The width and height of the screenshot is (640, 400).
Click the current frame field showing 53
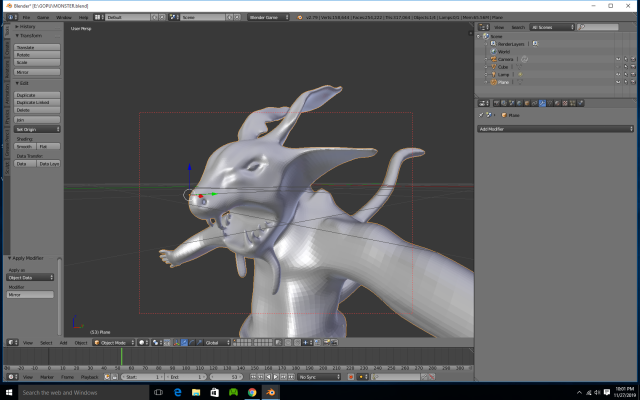(226, 377)
